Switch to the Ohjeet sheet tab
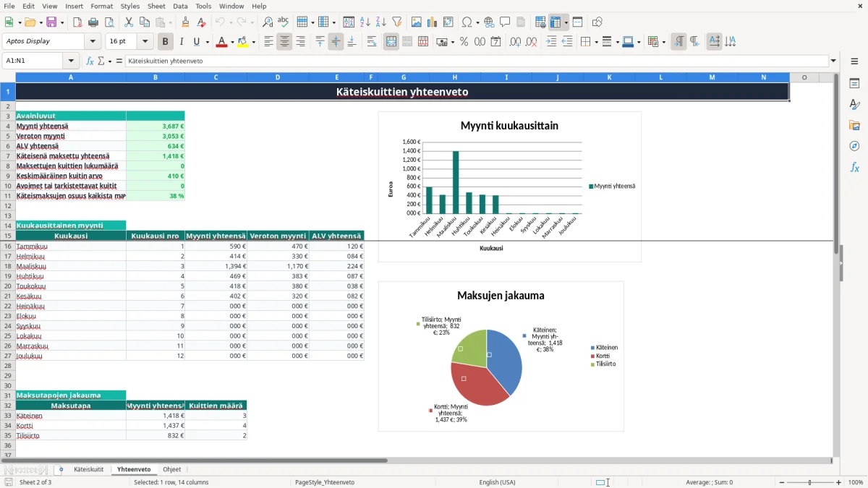Screen dimensions: 868x488 coord(171,469)
